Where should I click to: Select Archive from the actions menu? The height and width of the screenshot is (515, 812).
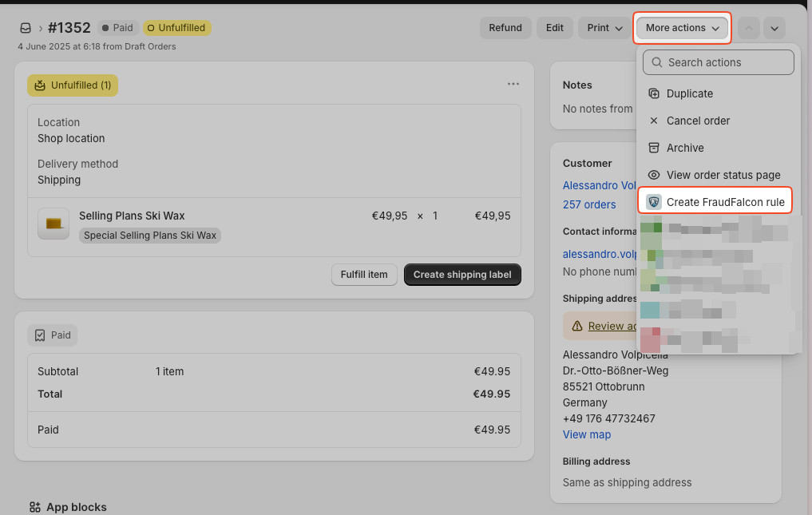[x=719, y=149]
